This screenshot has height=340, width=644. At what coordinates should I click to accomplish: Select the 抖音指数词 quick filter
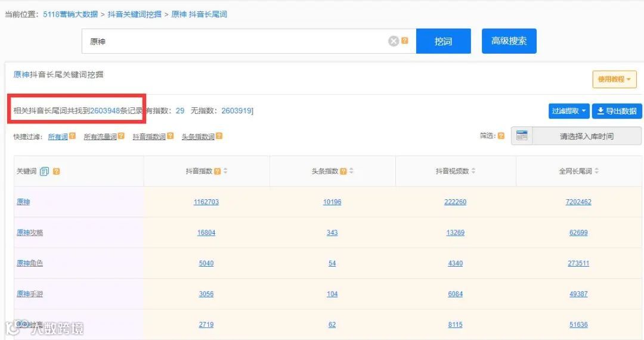(149, 137)
